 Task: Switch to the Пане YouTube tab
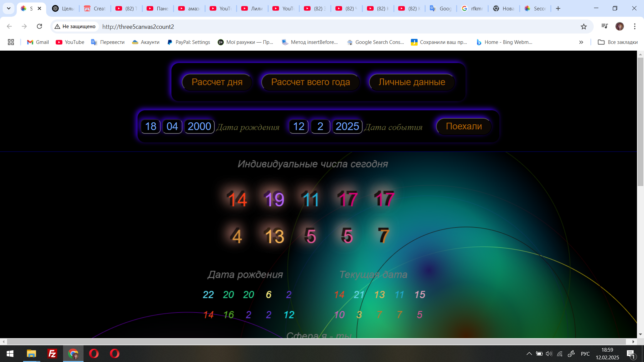[x=158, y=8]
